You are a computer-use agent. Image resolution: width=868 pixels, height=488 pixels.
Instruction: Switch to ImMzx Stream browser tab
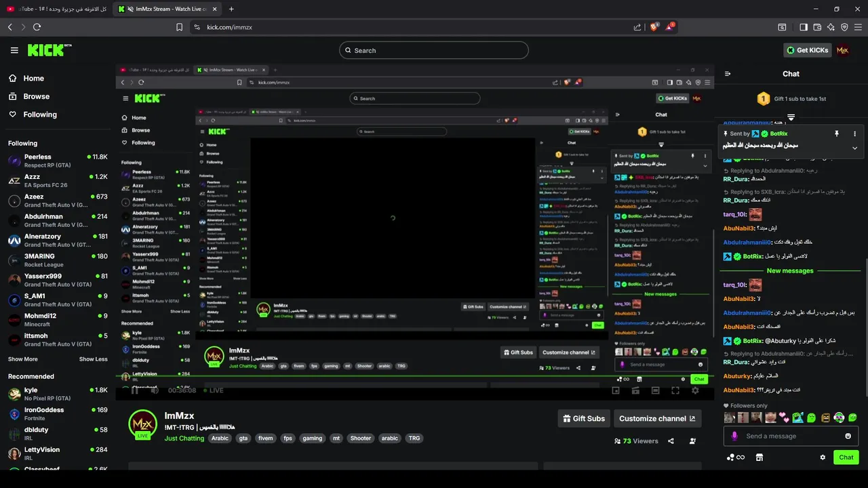(x=167, y=9)
